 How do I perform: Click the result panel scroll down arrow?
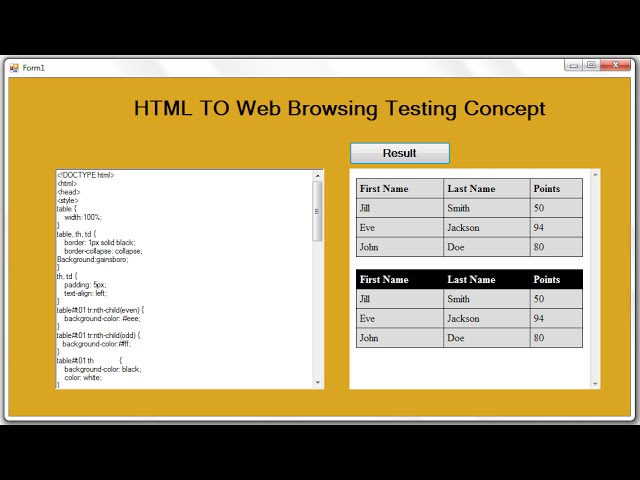click(595, 383)
